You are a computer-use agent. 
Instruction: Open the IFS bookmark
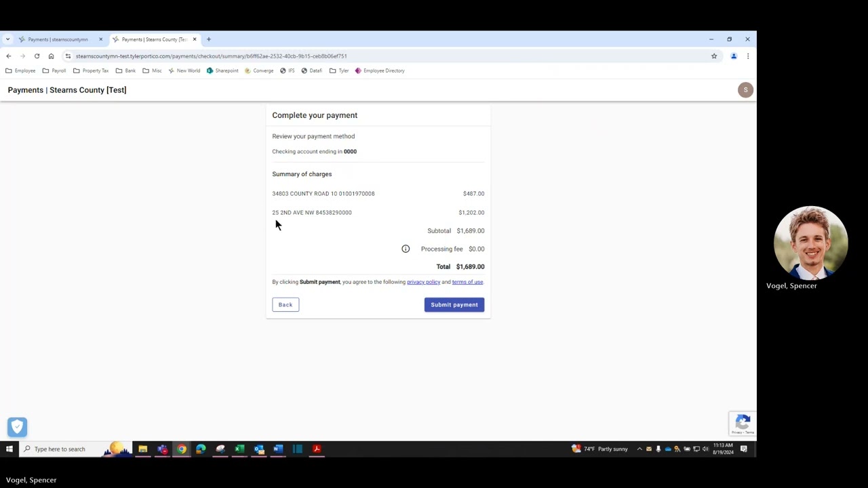tap(288, 70)
